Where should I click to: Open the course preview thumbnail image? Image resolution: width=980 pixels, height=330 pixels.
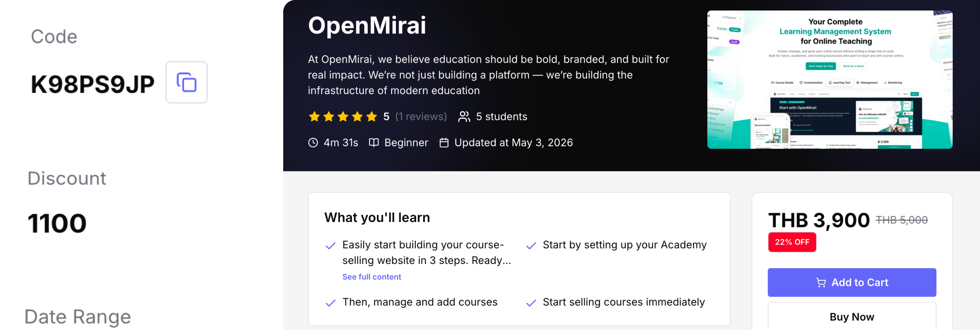tap(829, 79)
